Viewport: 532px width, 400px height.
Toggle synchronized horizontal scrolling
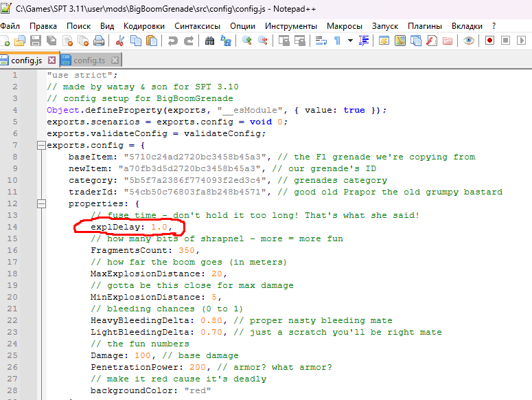[x=299, y=41]
